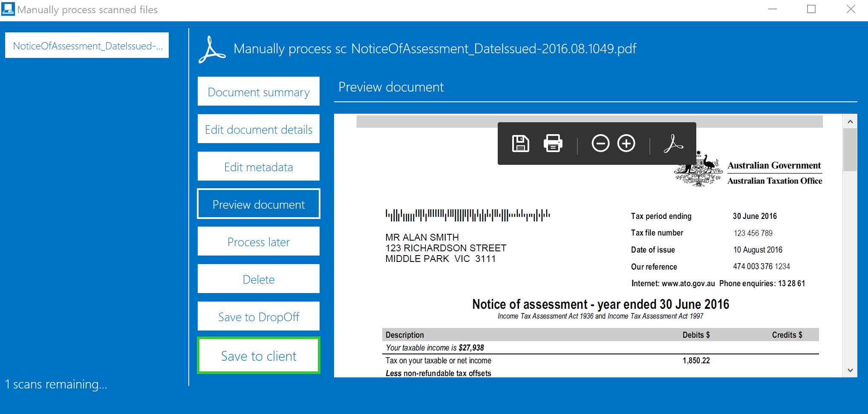
Task: Open Edit document details
Action: pyautogui.click(x=258, y=129)
